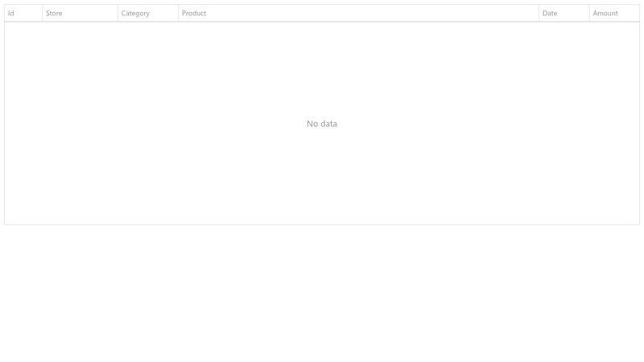Click the separator between Product and Date headers
Screen dimensions: 644x362
pyautogui.click(x=539, y=13)
